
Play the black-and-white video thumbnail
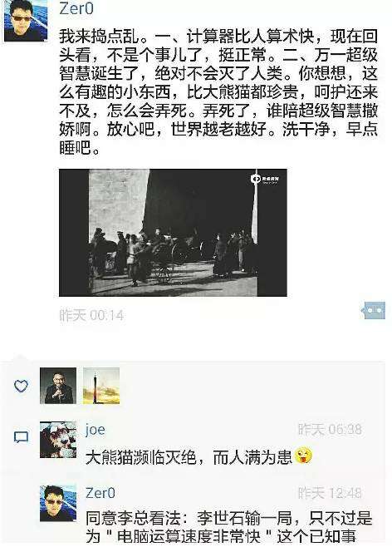[x=173, y=233]
